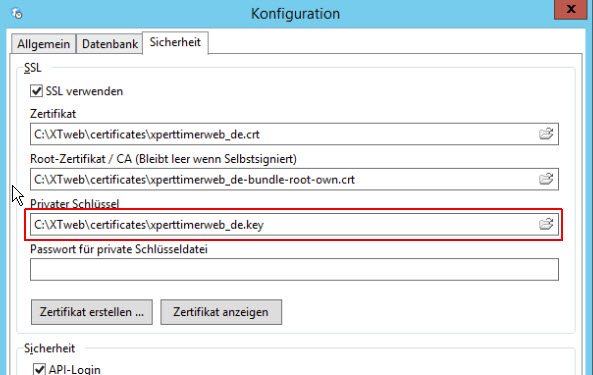Click the SSL verwenden label text
The image size is (593, 375).
(84, 91)
